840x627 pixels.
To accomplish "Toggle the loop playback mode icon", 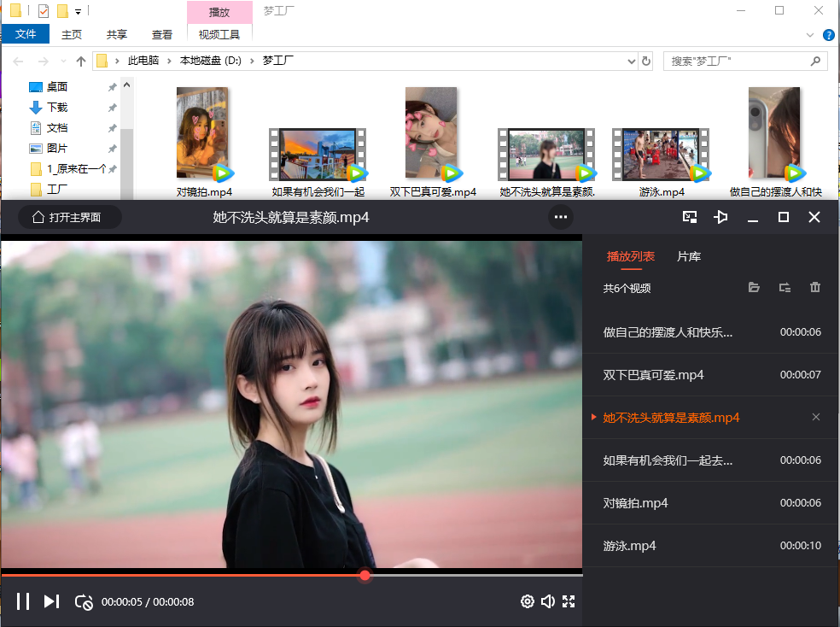I will [x=84, y=602].
